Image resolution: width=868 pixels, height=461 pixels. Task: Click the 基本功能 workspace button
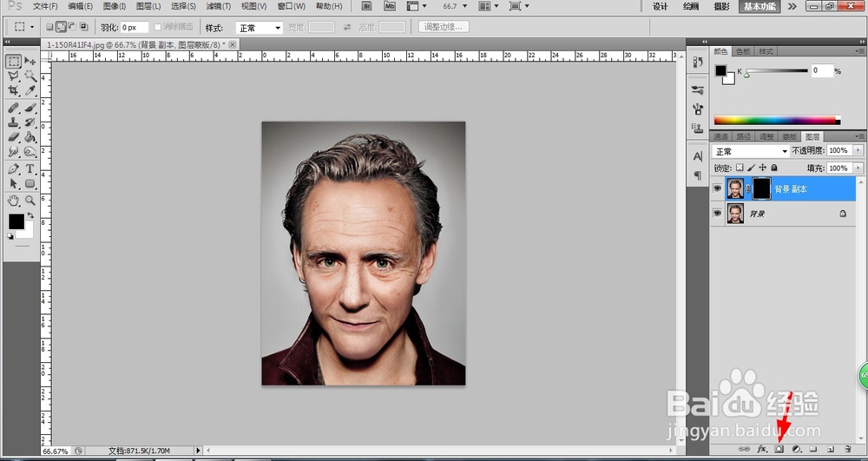pos(759,6)
